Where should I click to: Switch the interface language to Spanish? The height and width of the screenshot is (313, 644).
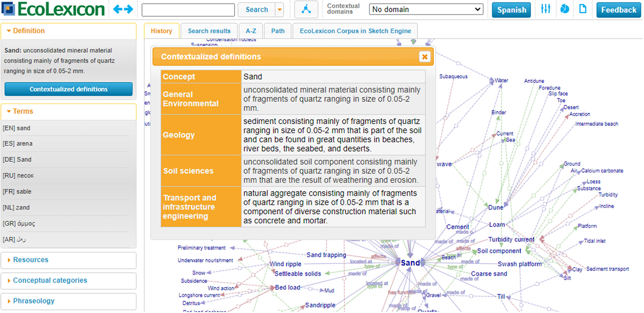[x=511, y=10]
